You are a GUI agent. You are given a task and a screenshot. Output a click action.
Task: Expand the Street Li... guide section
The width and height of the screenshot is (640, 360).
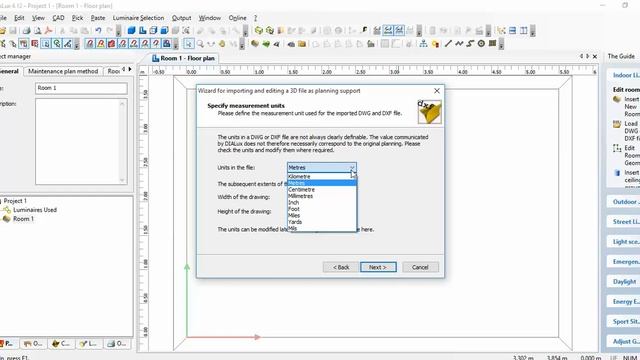pyautogui.click(x=624, y=222)
